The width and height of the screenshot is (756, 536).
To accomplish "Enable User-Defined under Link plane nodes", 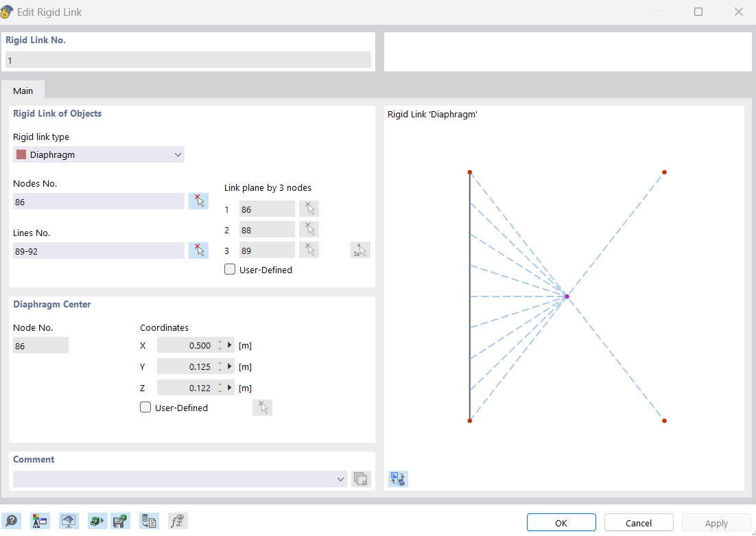I will (230, 270).
